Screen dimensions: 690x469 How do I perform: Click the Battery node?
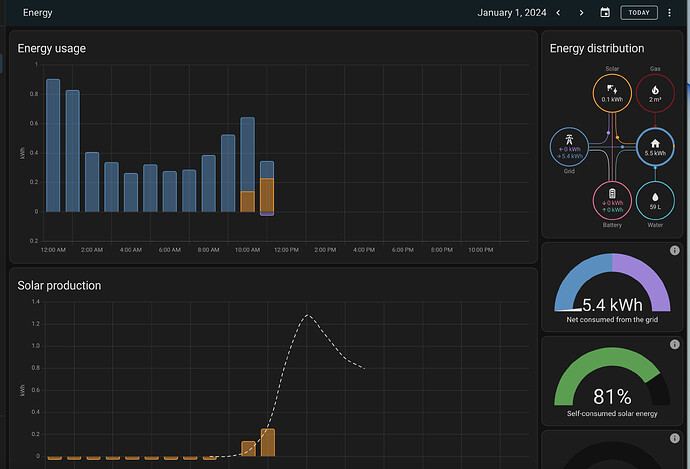(x=612, y=201)
